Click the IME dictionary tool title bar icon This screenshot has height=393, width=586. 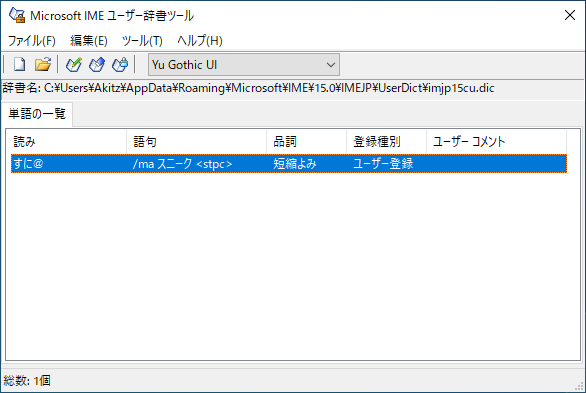pos(17,15)
